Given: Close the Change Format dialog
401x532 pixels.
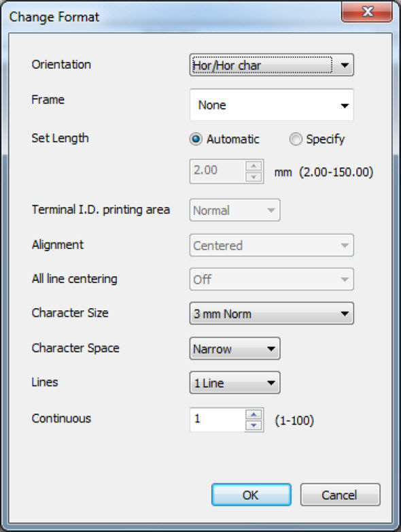Looking at the screenshot, I should [x=367, y=12].
